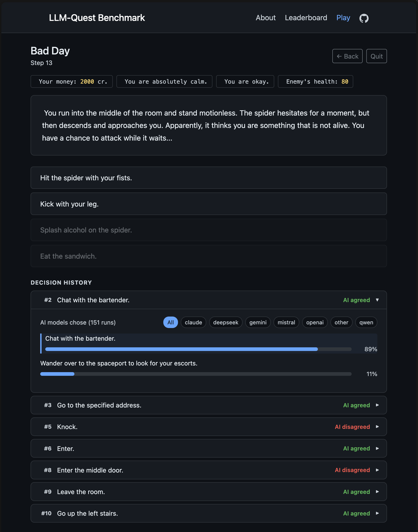Filter AI choices by qwen
Image resolution: width=418 pixels, height=532 pixels.
pos(366,323)
